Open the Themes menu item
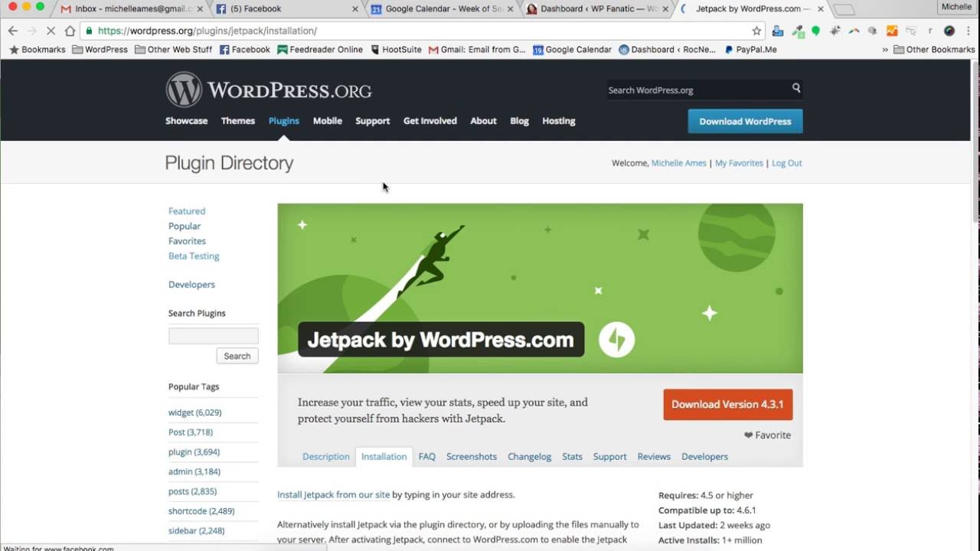Screen dimensions: 980x551 pos(237,121)
